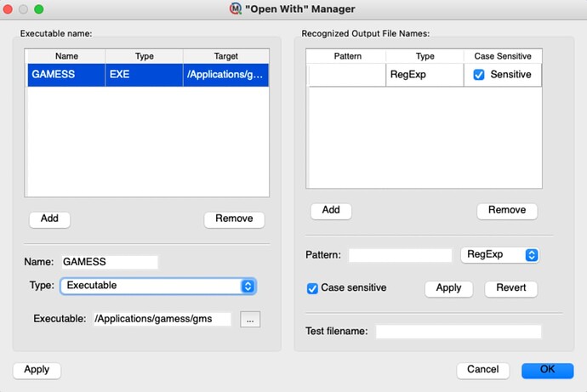Focus the Executable path input field
This screenshot has height=392, width=587.
pyautogui.click(x=162, y=319)
